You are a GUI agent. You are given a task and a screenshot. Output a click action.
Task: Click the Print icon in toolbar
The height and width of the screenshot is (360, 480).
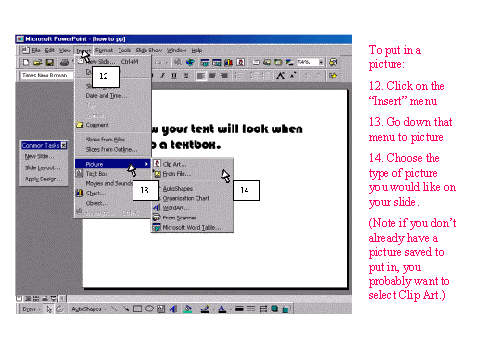pyautogui.click(x=64, y=62)
